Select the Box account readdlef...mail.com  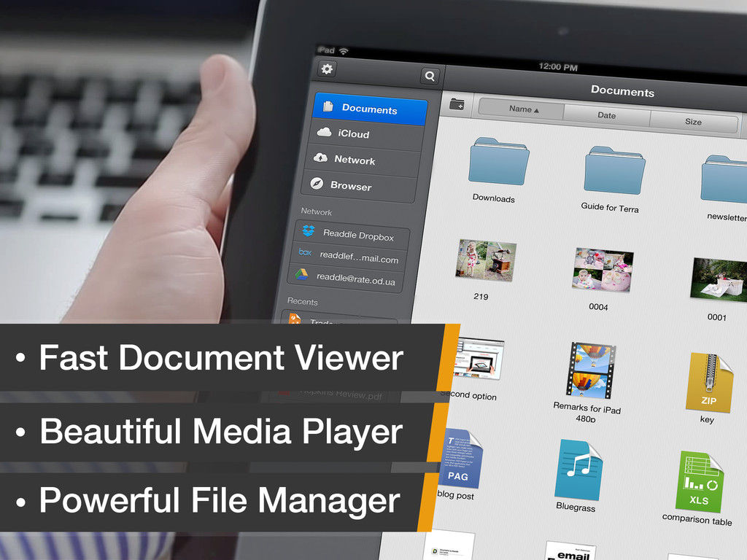pyautogui.click(x=349, y=256)
